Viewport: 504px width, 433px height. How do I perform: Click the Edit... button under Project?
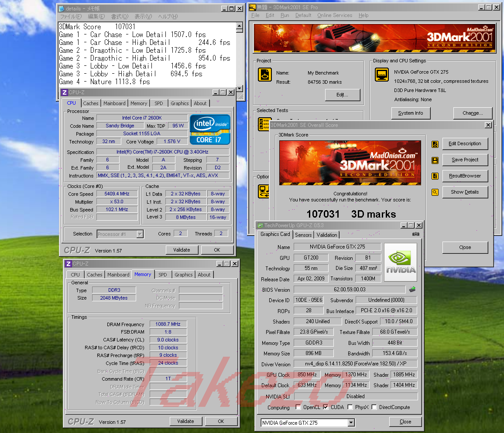[342, 95]
